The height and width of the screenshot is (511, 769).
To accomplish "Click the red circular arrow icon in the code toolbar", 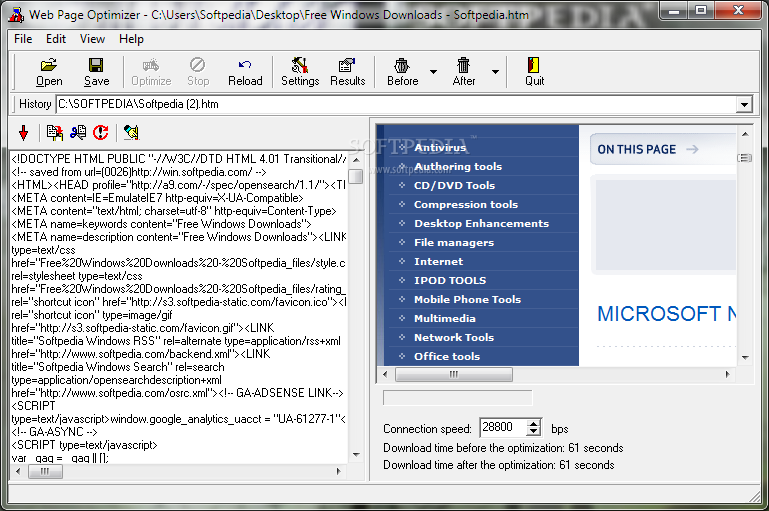I will point(101,132).
